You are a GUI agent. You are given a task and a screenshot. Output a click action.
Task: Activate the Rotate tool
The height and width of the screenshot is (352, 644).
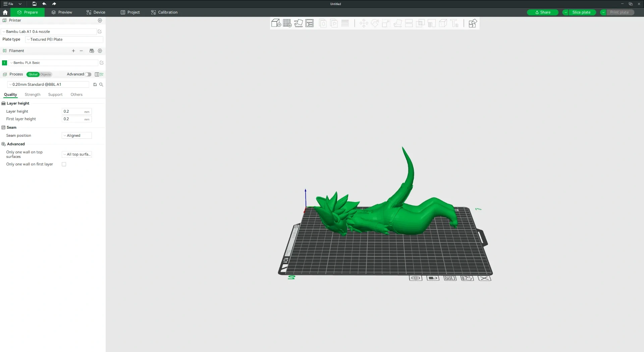tap(375, 23)
